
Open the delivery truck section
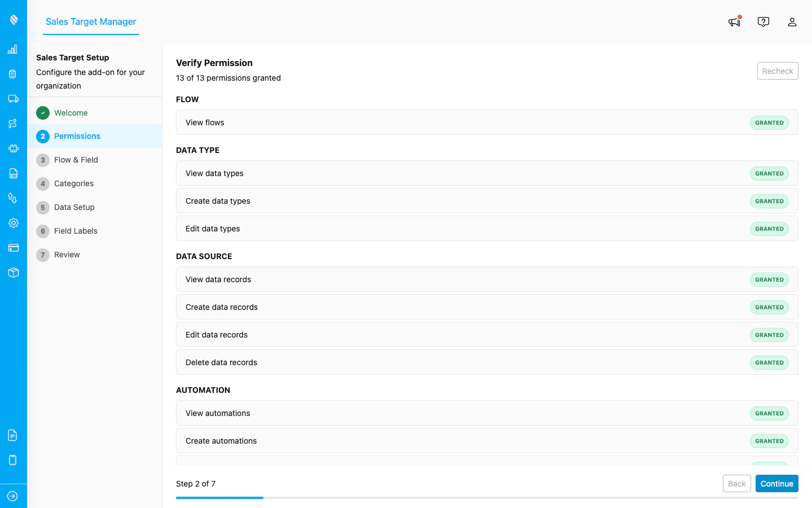point(13,99)
